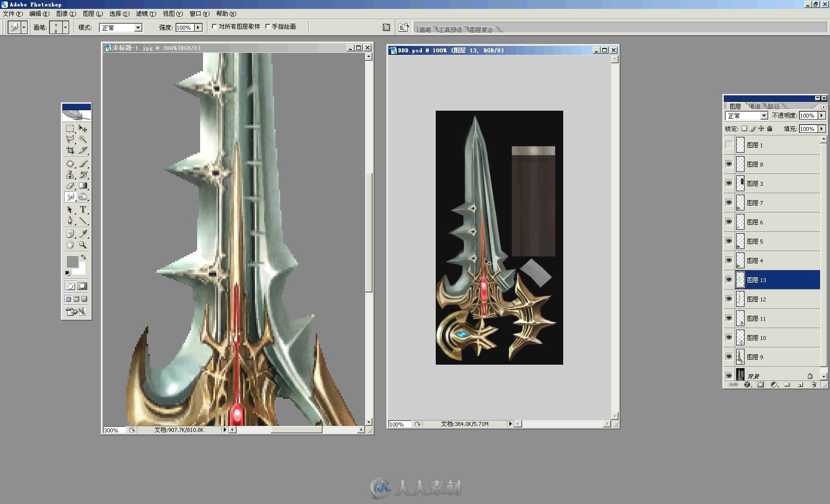The image size is (830, 504).
Task: Open tool preset picker arrow
Action: pos(24,28)
